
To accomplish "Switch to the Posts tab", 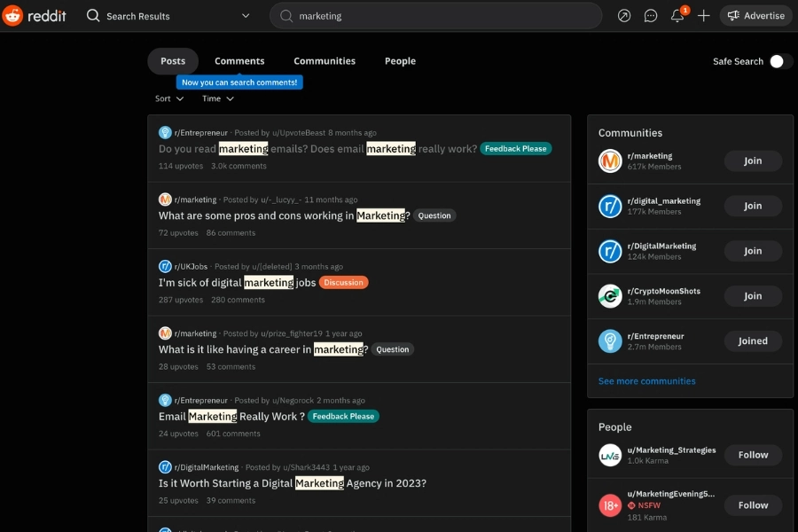I will pyautogui.click(x=173, y=61).
